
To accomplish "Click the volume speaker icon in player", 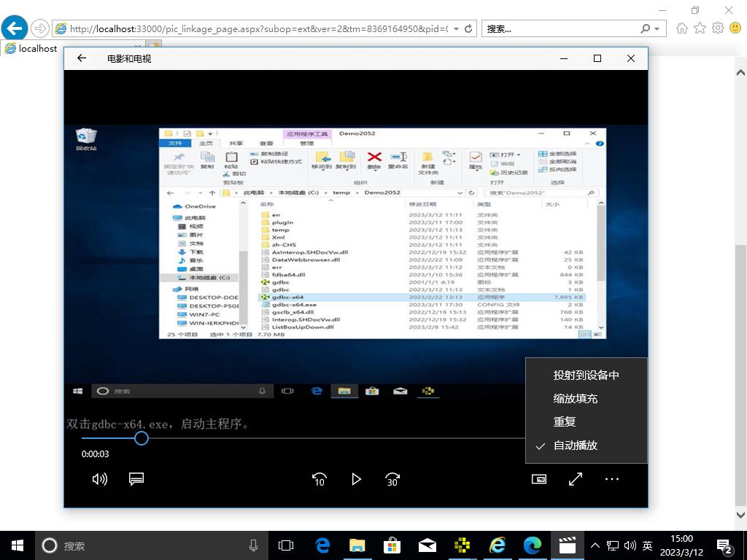I will (x=100, y=479).
